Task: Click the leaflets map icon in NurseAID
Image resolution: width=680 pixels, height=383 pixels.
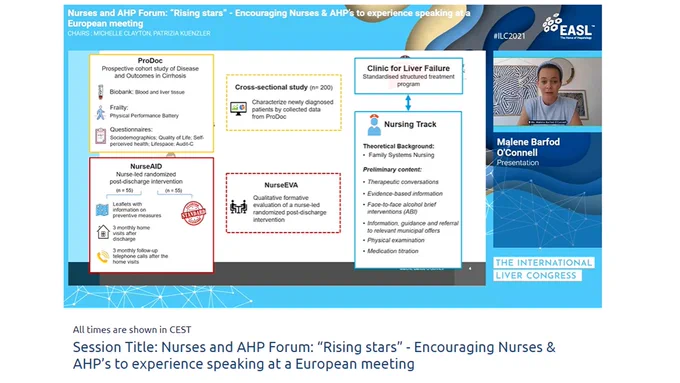Action: 102,210
